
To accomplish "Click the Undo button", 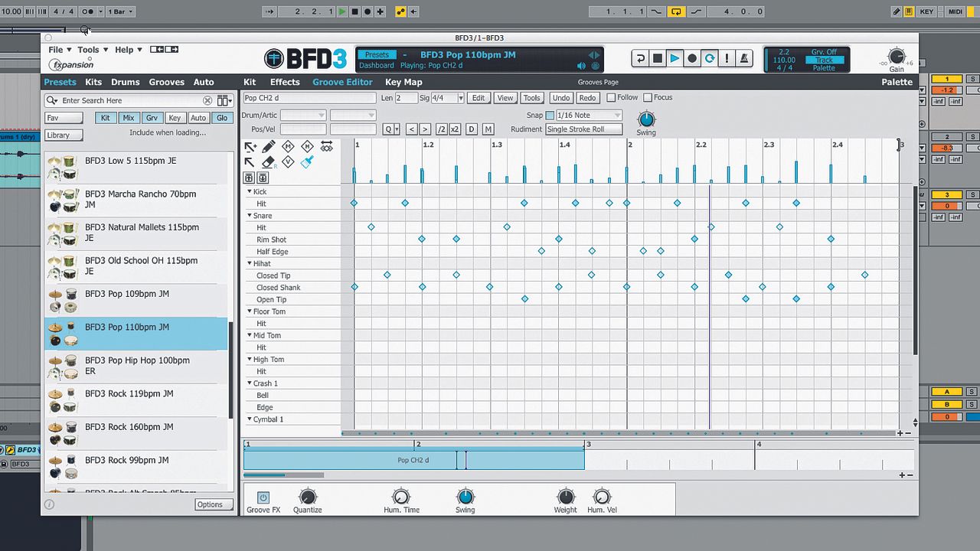I will (561, 98).
